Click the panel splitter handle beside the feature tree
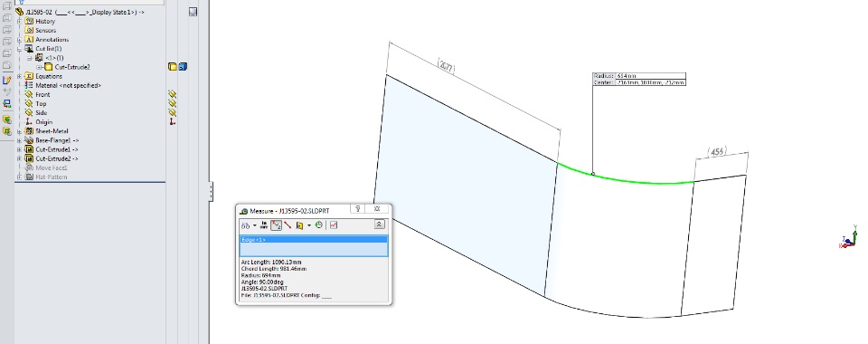 click(211, 192)
